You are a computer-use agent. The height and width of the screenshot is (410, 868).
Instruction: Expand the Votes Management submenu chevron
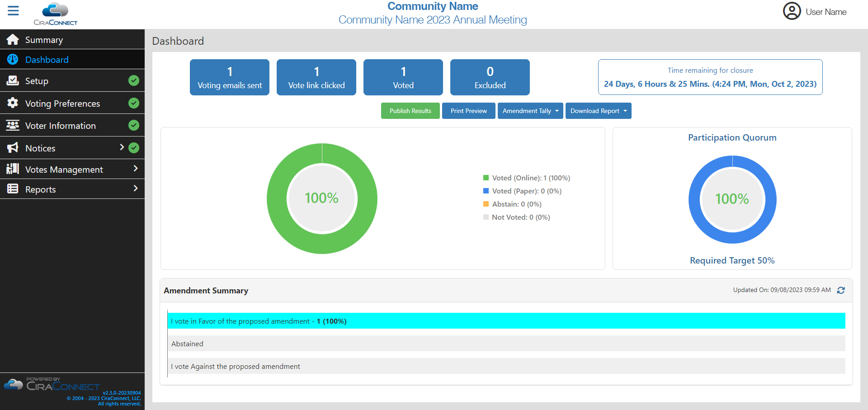pos(135,169)
